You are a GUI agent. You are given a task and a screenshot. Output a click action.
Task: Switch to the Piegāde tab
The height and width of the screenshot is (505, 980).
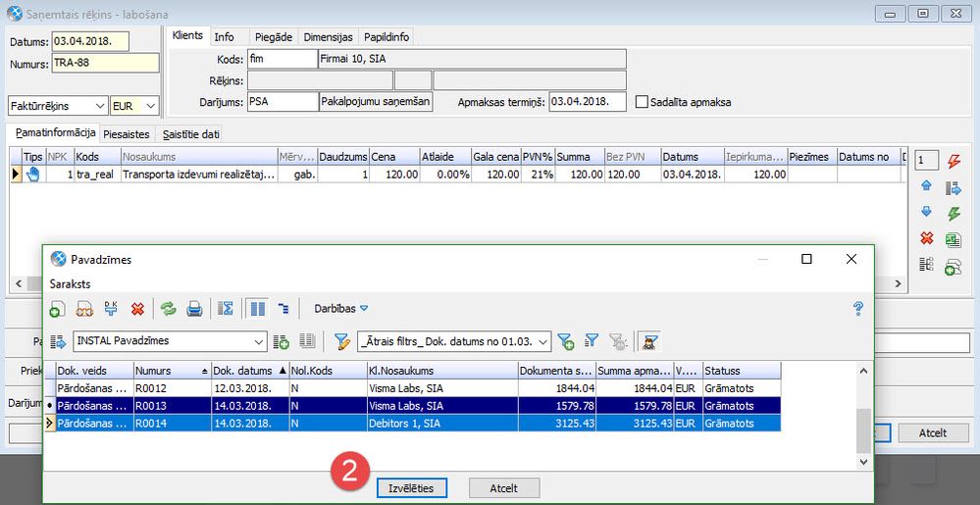[x=273, y=37]
